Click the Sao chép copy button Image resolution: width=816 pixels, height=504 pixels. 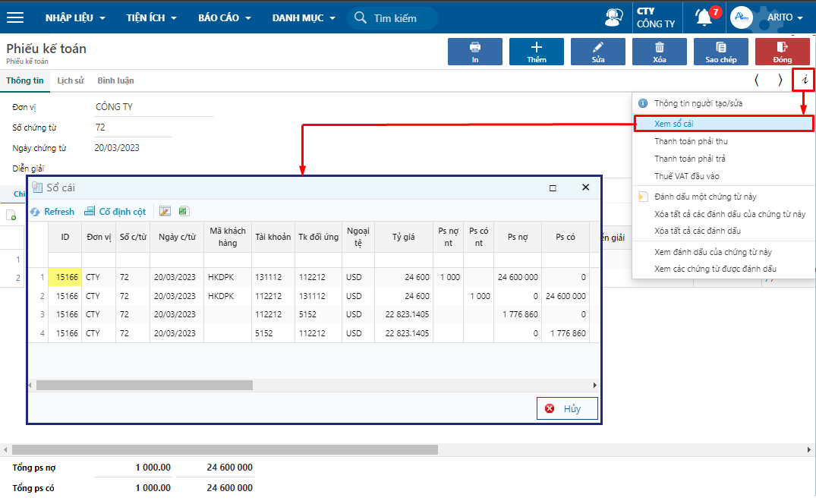pos(720,52)
